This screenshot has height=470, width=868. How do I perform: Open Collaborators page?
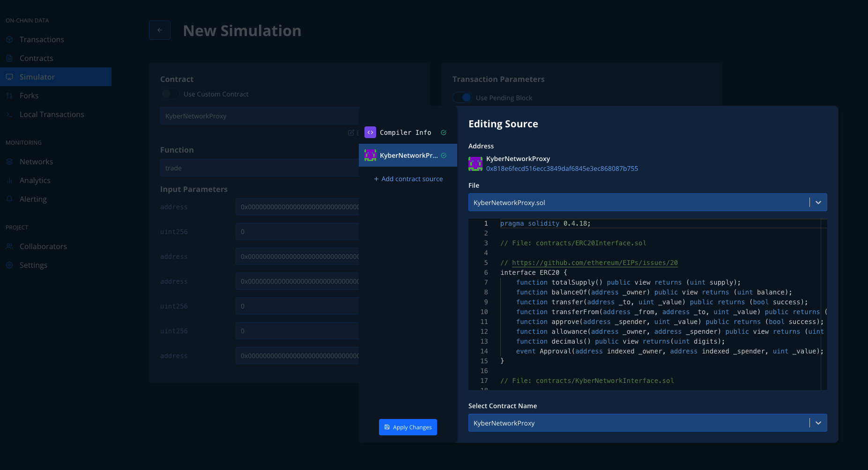coord(56,246)
